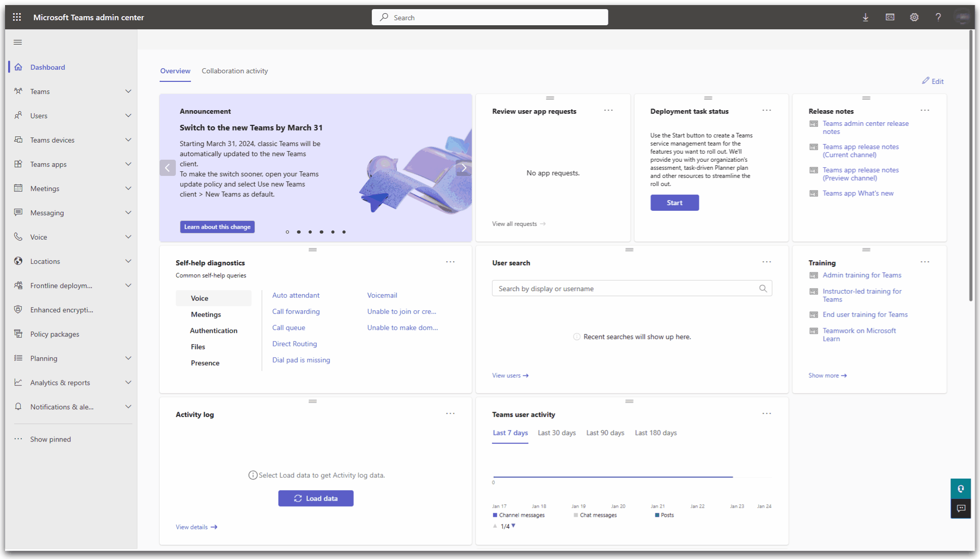Open the Cloud Shell terminal icon
Screen dimensions: 980x559
coord(890,17)
